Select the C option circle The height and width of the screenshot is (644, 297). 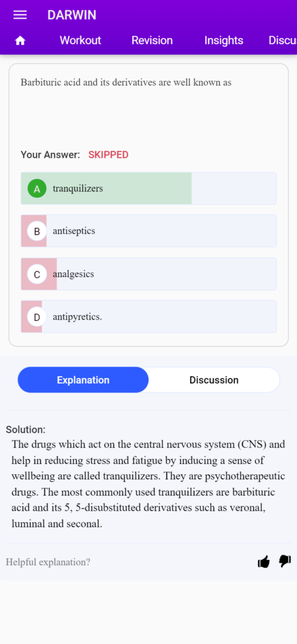coord(37,274)
